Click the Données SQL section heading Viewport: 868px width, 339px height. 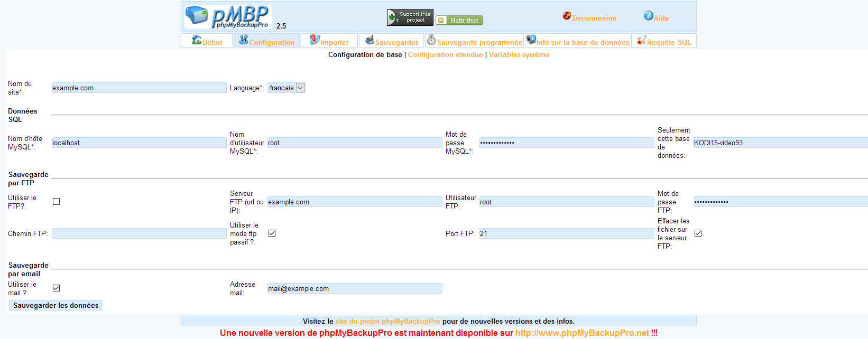(x=23, y=116)
